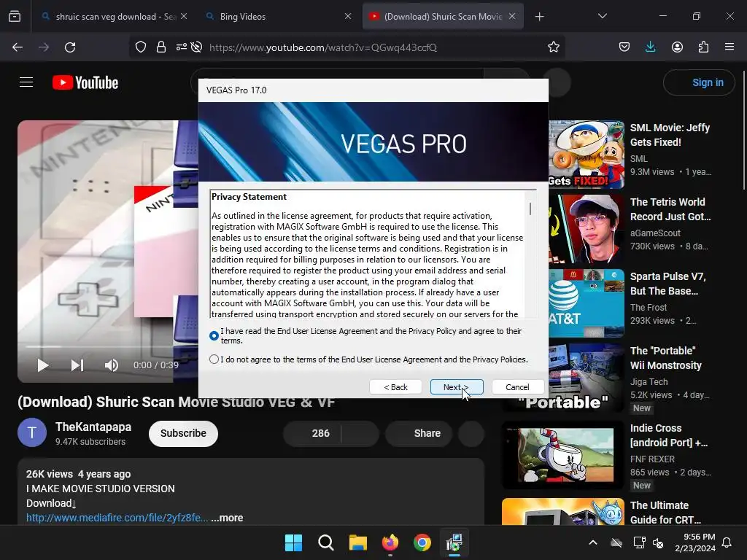Subscribe to TheKantapapa channel
This screenshot has height=560, width=747.
pos(183,433)
